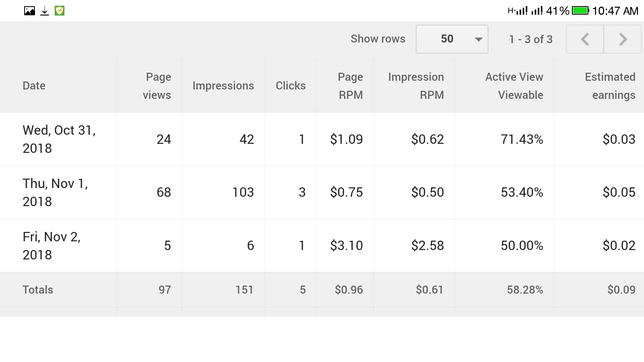Tap the download icon in status bar
Screen dimensions: 644x362
[x=45, y=11]
